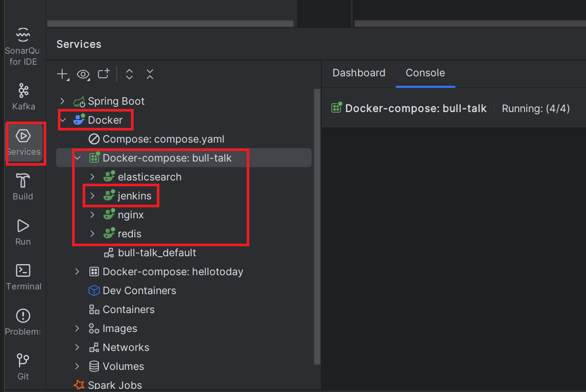Expand the Spring Boot node
The width and height of the screenshot is (586, 392).
tap(63, 101)
